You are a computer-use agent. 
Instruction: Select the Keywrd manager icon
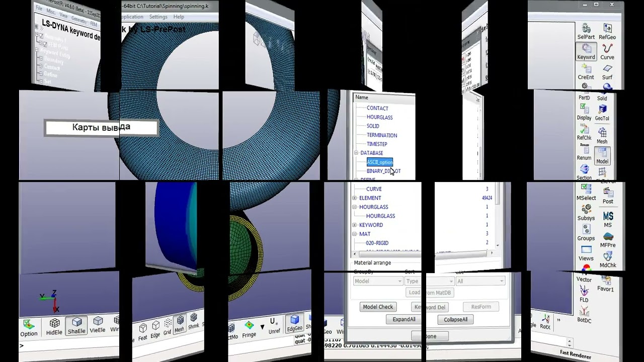[x=586, y=51]
